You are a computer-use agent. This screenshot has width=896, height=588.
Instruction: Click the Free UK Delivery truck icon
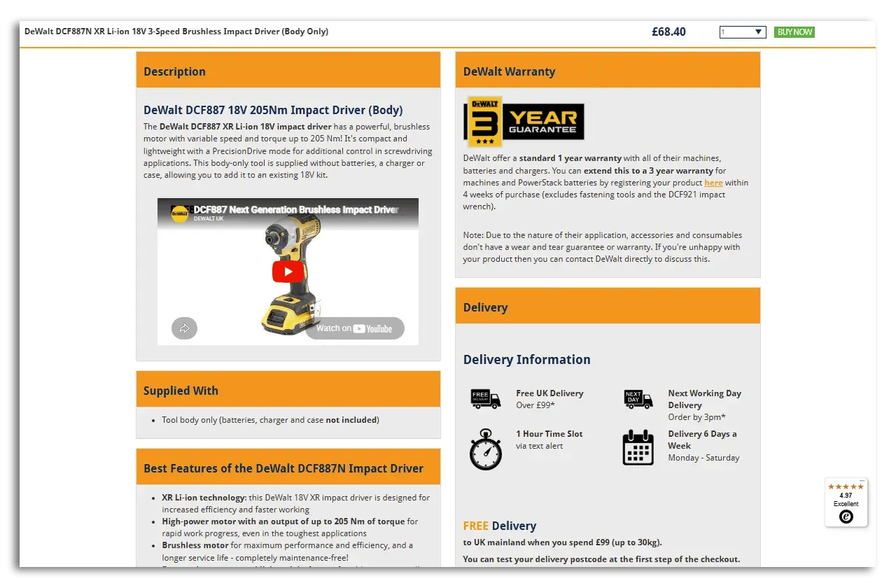(x=486, y=399)
